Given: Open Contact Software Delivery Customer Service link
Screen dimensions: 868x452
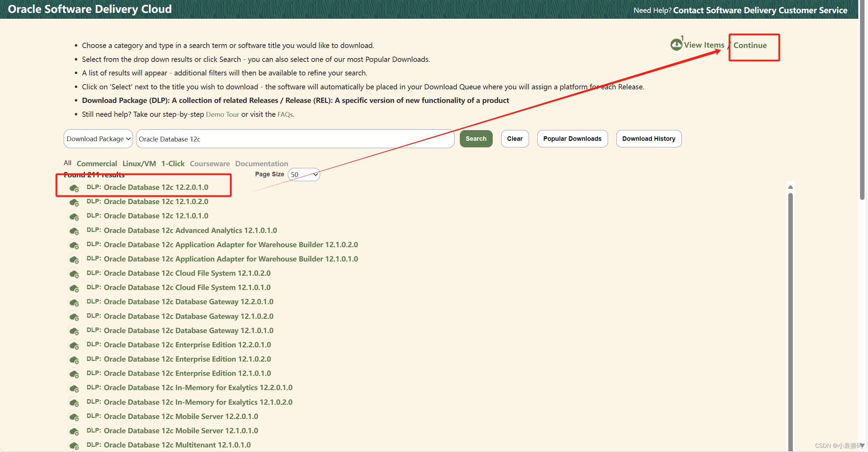Looking at the screenshot, I should pyautogui.click(x=760, y=10).
